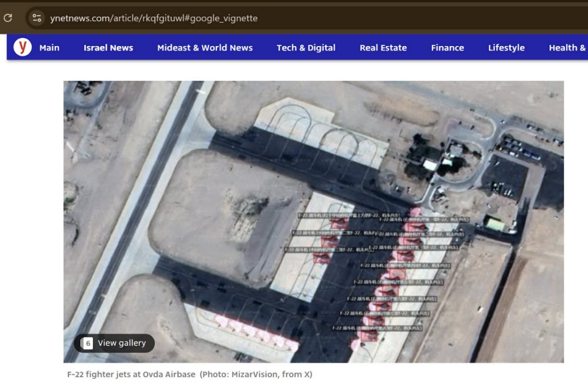
Task: Click the browser reload icon
Action: pos(7,18)
